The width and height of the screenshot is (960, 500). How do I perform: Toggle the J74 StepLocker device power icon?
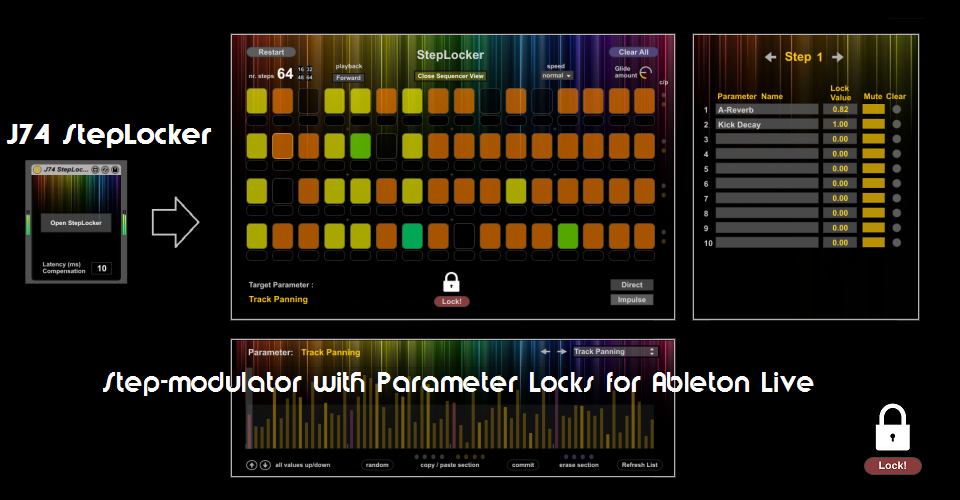37,170
